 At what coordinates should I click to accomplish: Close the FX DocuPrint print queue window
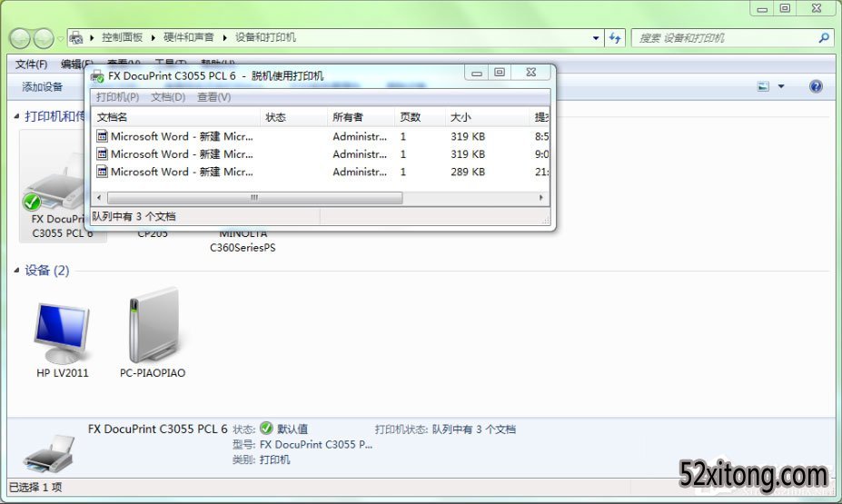tap(531, 73)
